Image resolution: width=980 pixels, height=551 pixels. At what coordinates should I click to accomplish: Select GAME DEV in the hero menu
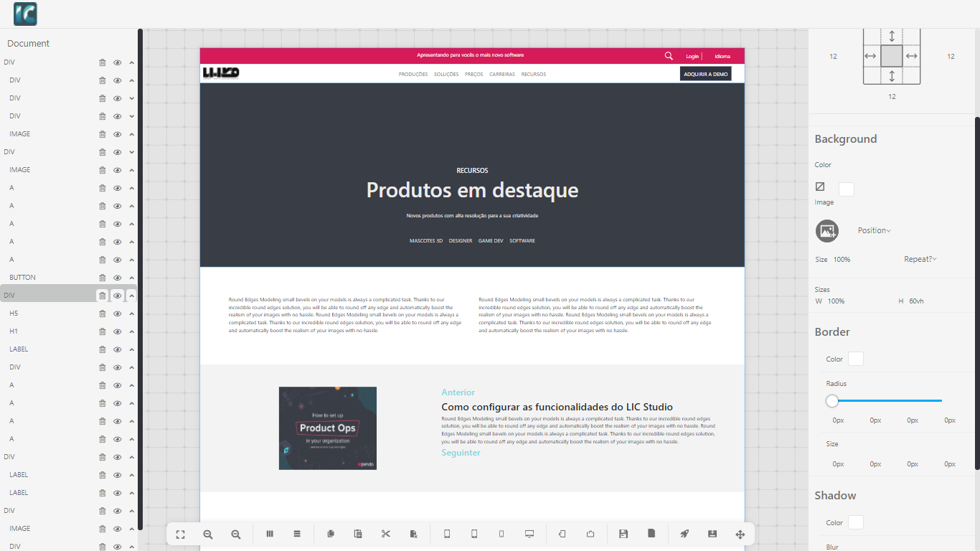click(x=491, y=241)
